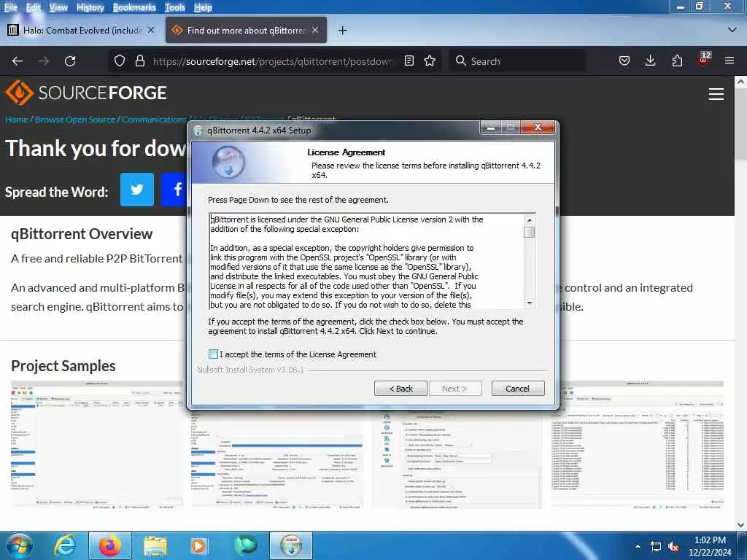Click the network tray icon

656,547
